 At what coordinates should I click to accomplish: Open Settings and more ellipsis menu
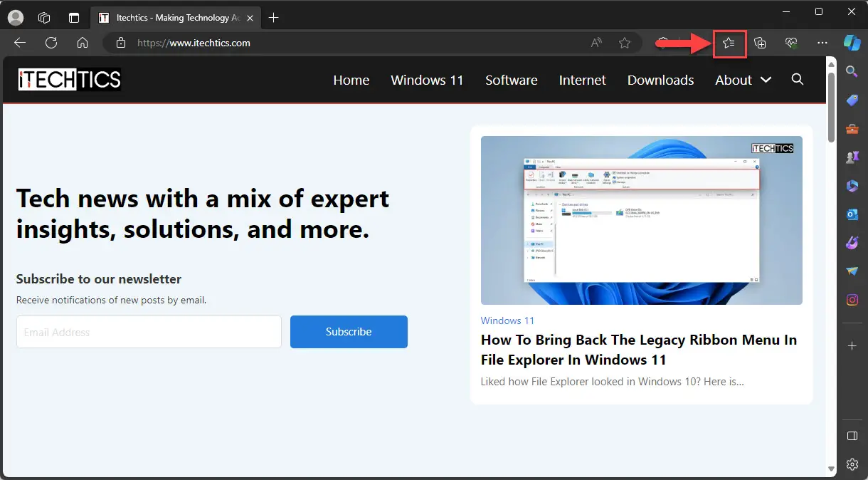click(822, 43)
